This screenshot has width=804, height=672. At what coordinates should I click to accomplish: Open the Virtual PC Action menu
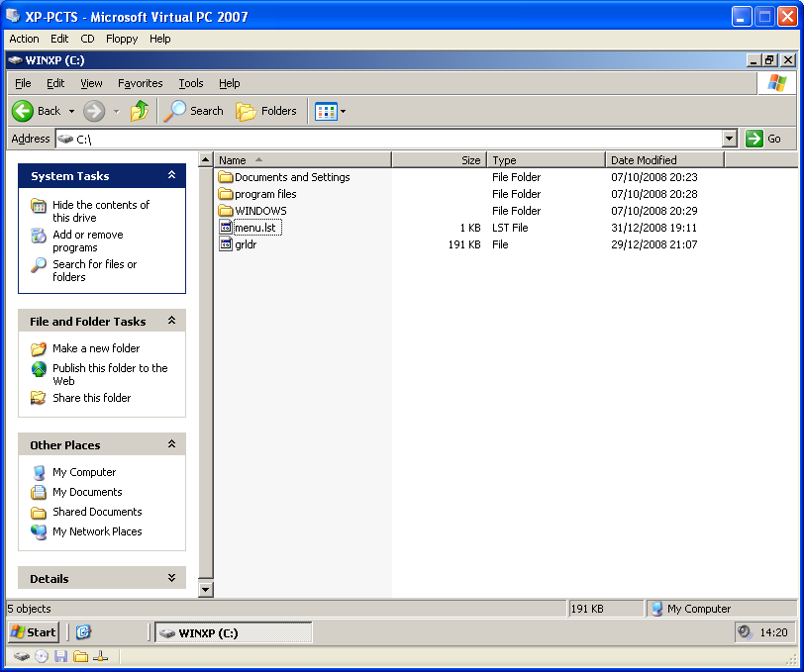point(24,39)
